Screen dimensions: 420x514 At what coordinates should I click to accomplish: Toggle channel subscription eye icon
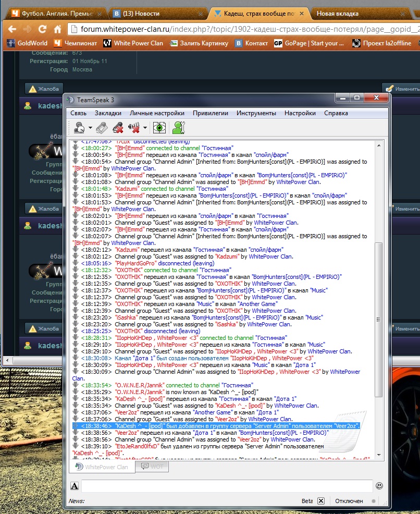[159, 128]
